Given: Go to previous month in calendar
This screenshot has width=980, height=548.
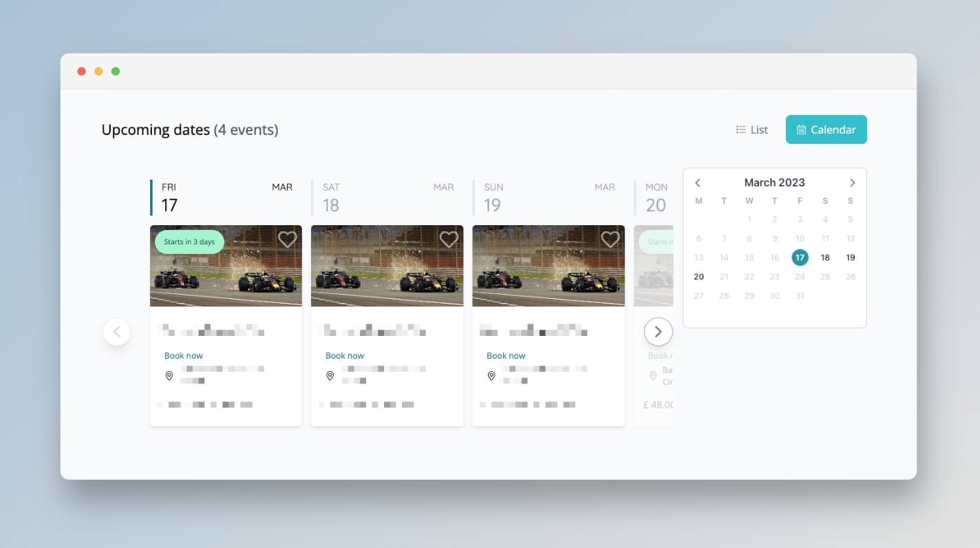Looking at the screenshot, I should coord(698,182).
